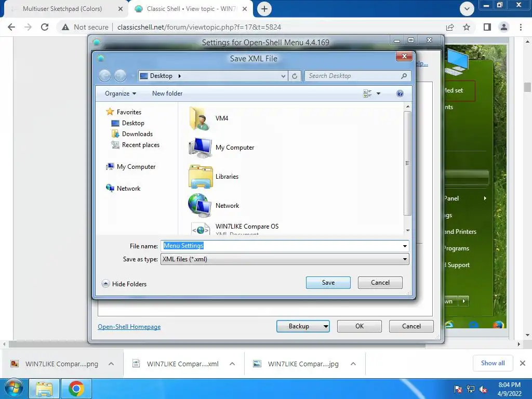Open the Organize menu
This screenshot has height=399, width=532.
(x=121, y=94)
